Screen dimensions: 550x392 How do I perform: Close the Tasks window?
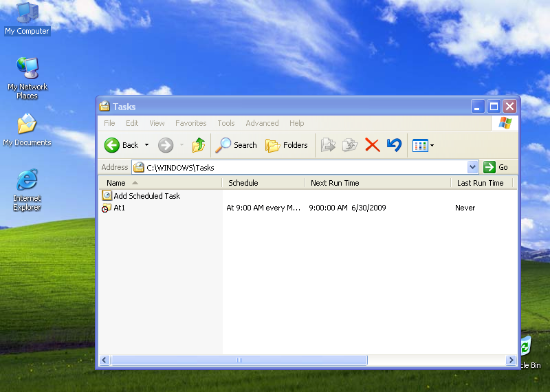coord(509,107)
